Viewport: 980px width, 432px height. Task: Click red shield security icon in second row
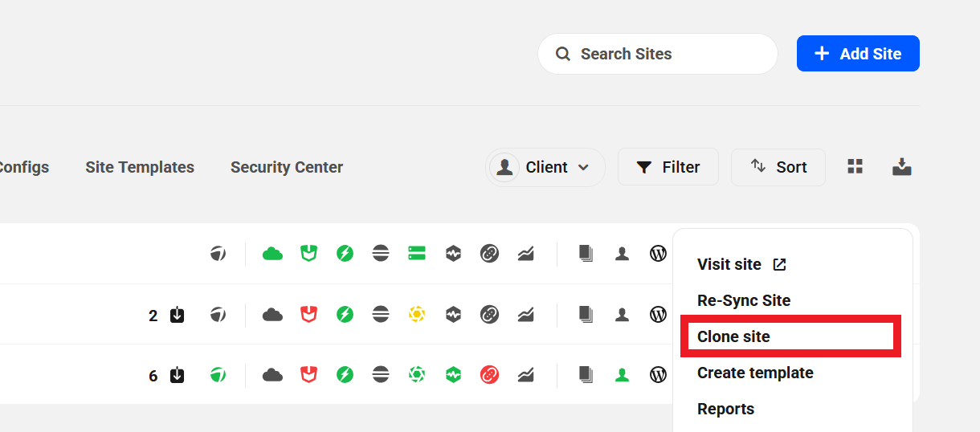click(308, 314)
